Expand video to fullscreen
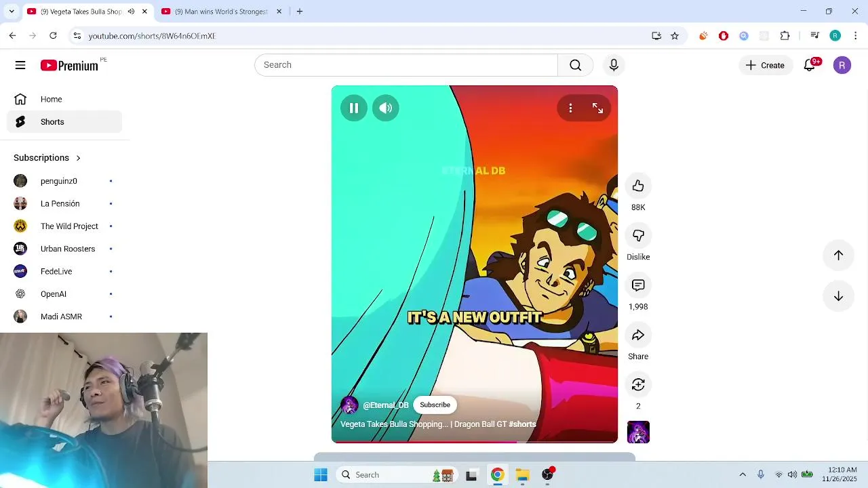 [597, 108]
